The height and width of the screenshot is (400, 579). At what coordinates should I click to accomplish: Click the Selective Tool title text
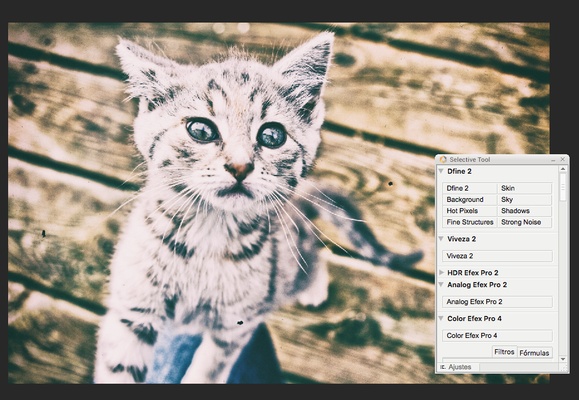point(470,160)
